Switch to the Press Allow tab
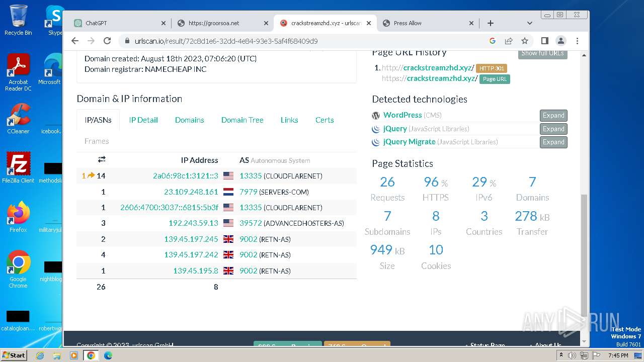 428,23
